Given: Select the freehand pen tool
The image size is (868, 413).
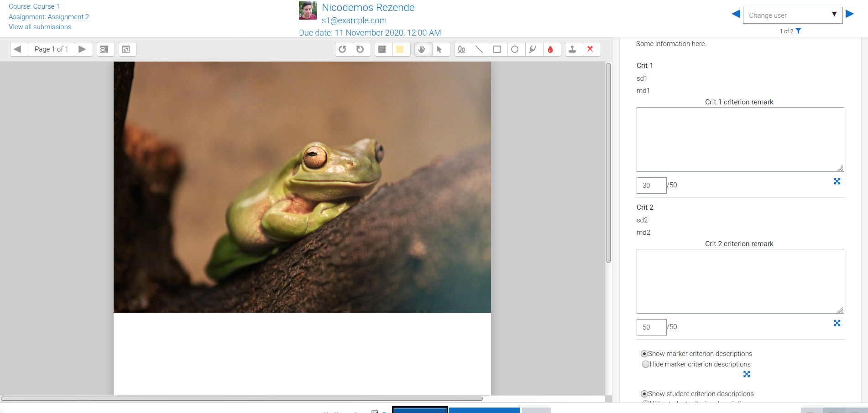Looking at the screenshot, I should (x=463, y=49).
